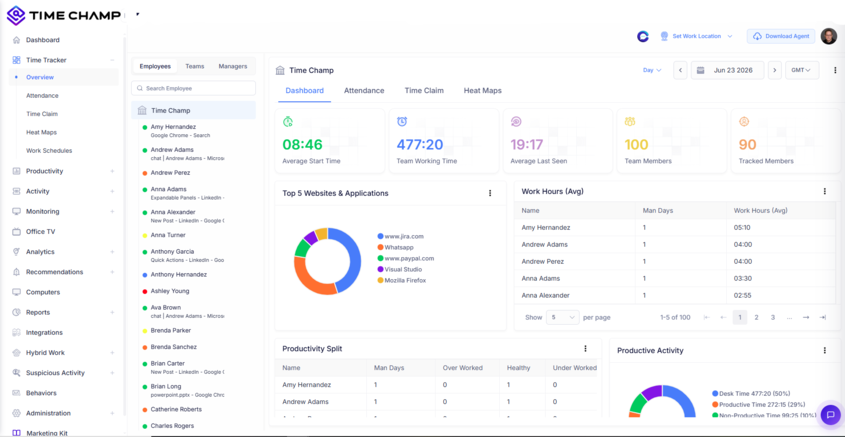This screenshot has height=437, width=845.
Task: Click the Integrations sidebar icon
Action: (x=16, y=332)
